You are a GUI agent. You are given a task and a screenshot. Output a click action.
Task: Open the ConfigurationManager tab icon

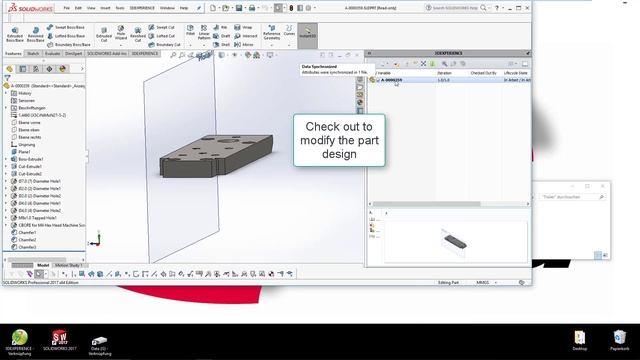[36, 69]
